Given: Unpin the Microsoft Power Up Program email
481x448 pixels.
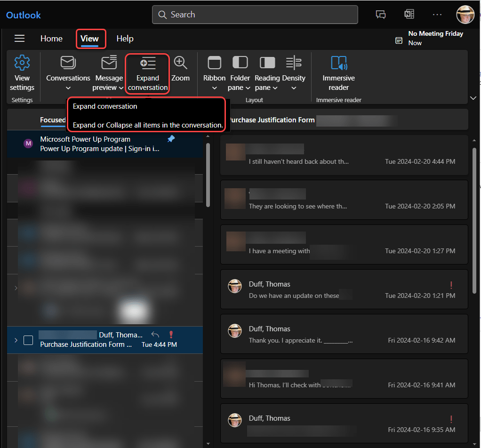Looking at the screenshot, I should click(171, 139).
